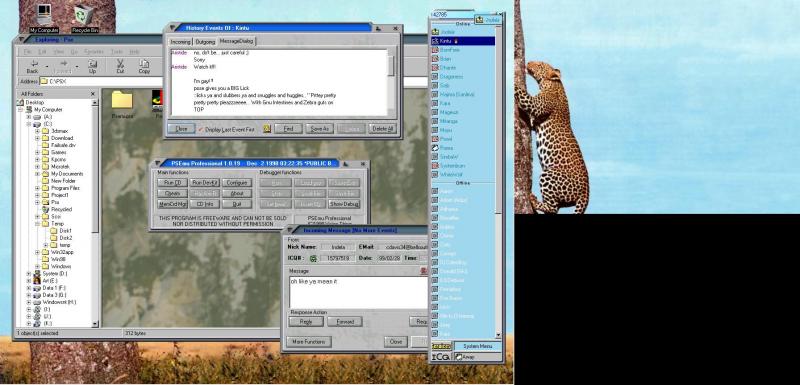
Task: Click Reply button in Incoming Message
Action: pos(306,322)
